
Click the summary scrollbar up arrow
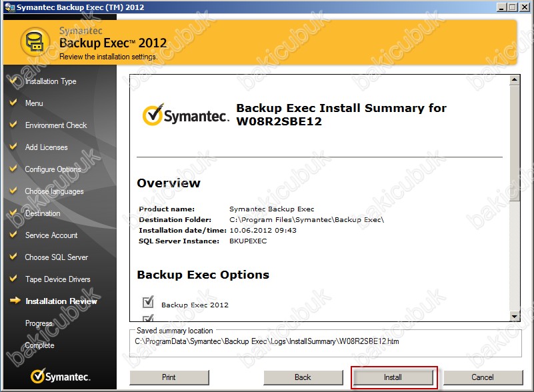pos(515,80)
